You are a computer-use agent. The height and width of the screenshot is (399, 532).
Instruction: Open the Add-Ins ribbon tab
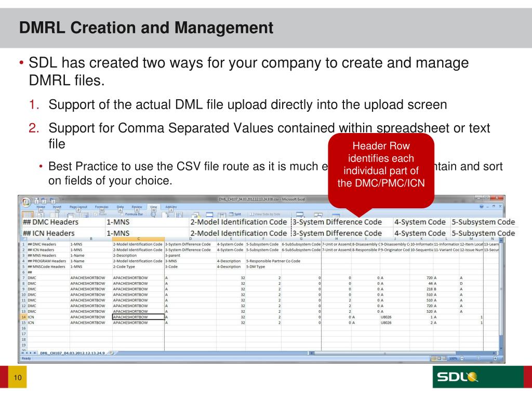171,207
